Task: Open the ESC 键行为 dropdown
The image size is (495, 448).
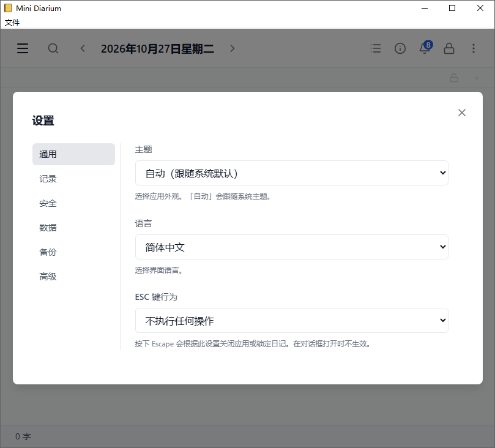Action: 292,321
